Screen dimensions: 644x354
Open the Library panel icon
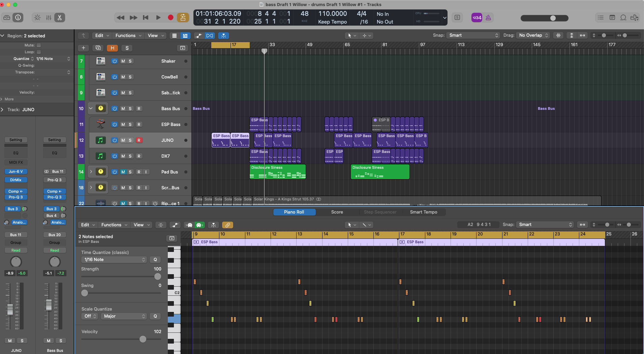pyautogui.click(x=7, y=18)
